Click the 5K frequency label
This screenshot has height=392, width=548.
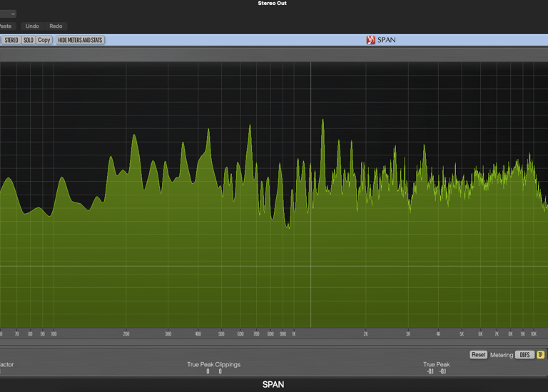point(462,334)
